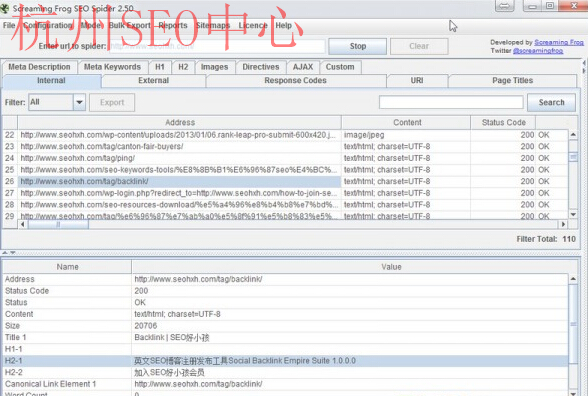Click into the search text field
Viewport: 588px width, 396px height.
451,102
